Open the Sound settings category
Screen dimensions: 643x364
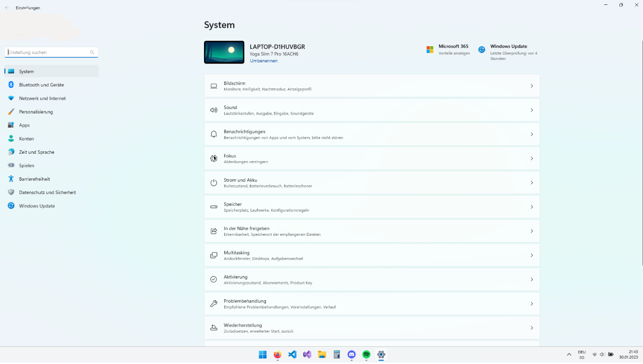(372, 110)
